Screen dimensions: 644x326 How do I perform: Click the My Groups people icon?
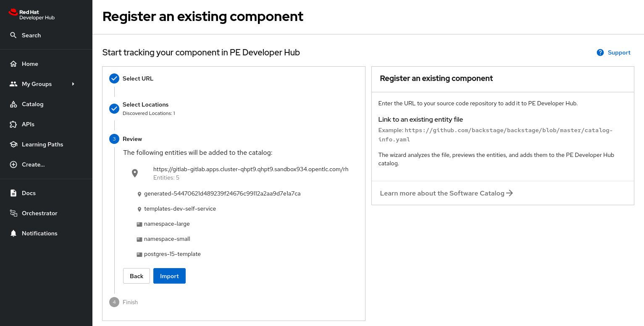click(13, 84)
